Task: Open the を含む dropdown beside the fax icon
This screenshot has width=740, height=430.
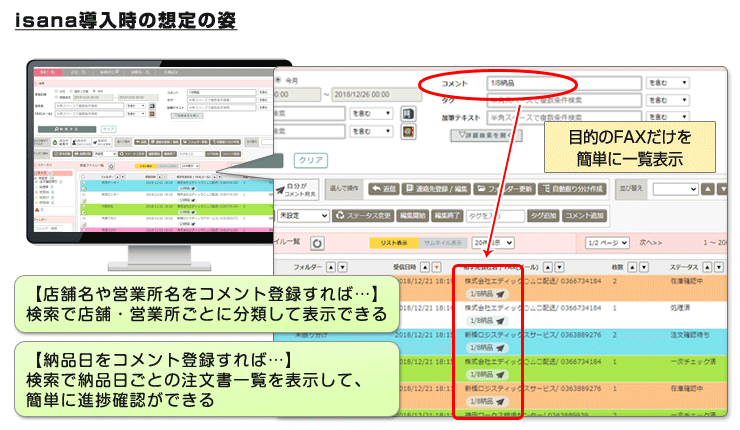Action: click(x=371, y=131)
